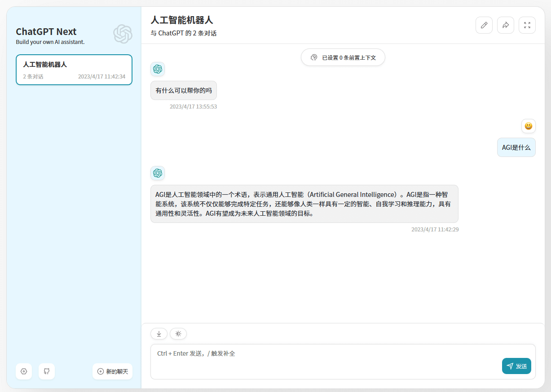Toggle the light/dark theme

(178, 334)
